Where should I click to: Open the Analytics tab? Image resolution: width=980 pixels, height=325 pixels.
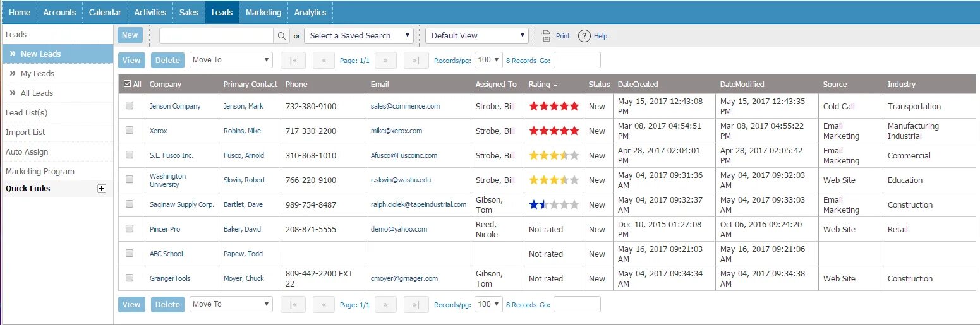point(310,12)
